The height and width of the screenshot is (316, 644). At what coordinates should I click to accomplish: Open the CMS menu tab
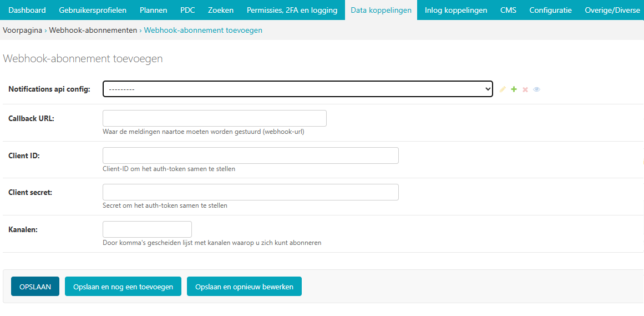508,10
